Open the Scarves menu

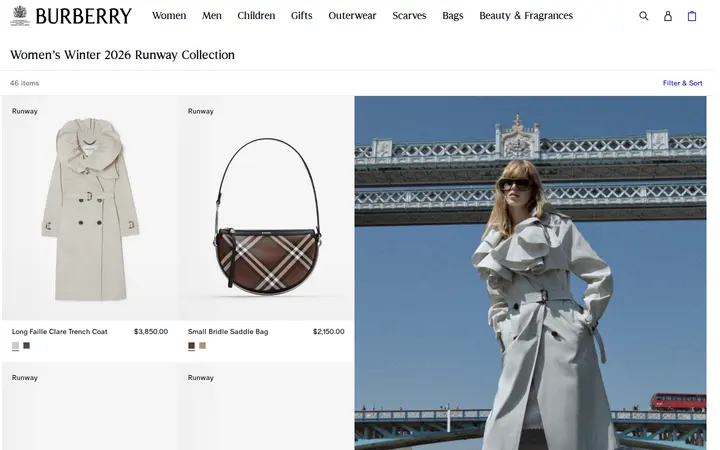[409, 16]
